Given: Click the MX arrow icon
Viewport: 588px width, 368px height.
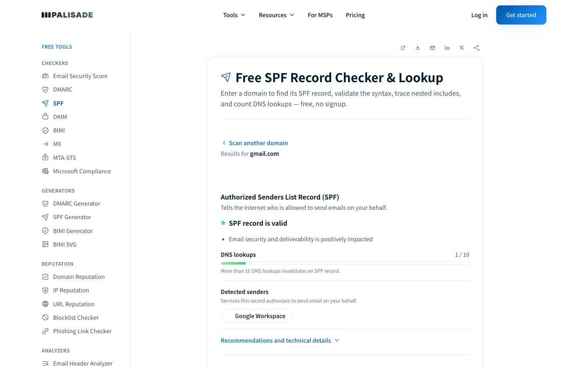Looking at the screenshot, I should (45, 144).
